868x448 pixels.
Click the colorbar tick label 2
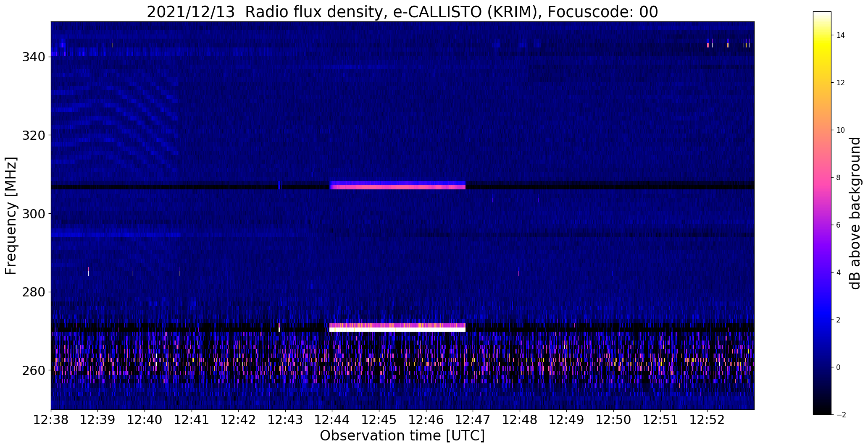[x=839, y=320]
